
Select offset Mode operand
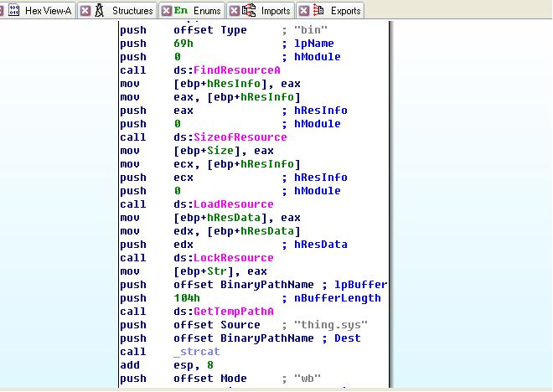(210, 379)
